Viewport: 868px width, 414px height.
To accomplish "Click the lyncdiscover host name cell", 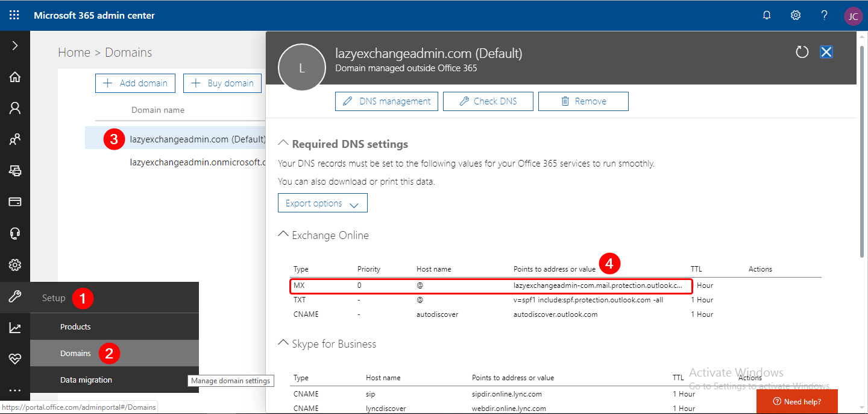I will coord(386,408).
